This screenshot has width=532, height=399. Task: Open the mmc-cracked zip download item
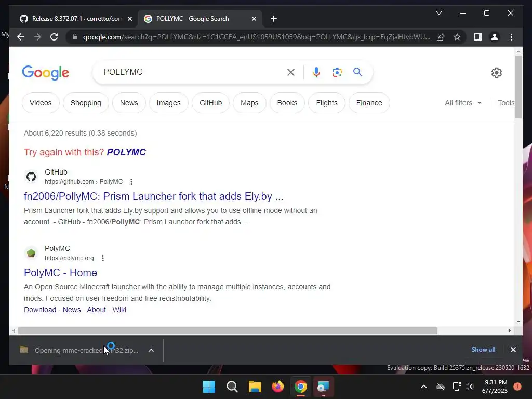click(79, 350)
